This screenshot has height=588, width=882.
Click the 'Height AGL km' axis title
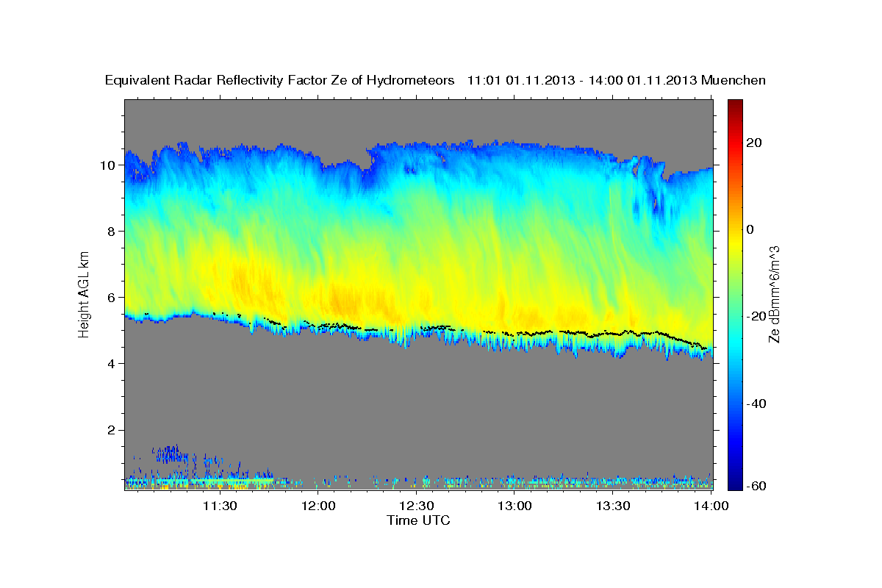(x=84, y=293)
